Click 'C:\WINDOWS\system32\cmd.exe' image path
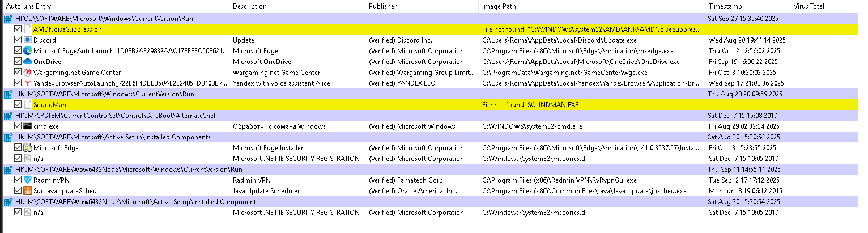The width and height of the screenshot is (868, 233). (532, 126)
